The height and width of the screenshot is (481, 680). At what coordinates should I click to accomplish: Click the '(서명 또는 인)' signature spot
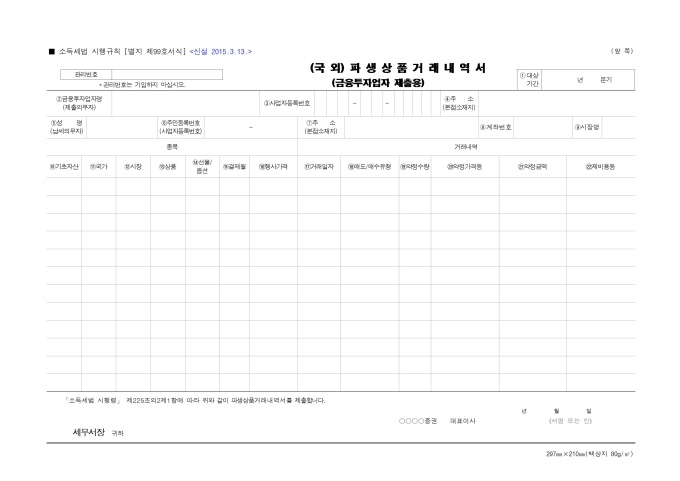tap(570, 421)
